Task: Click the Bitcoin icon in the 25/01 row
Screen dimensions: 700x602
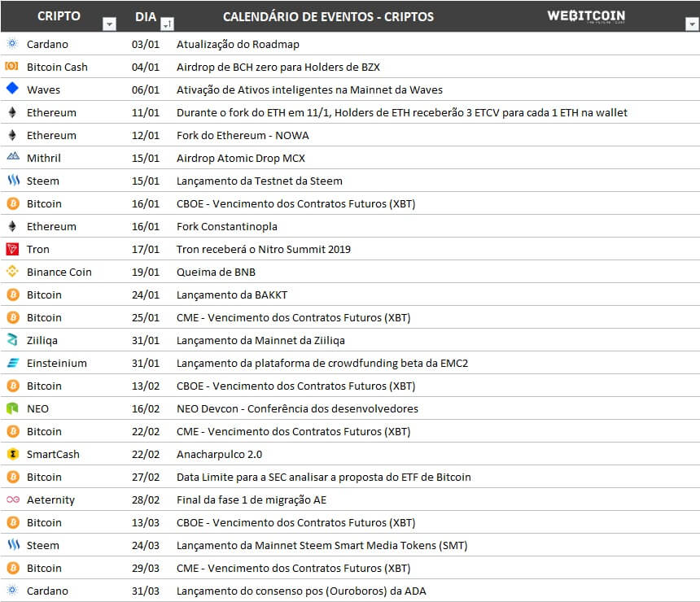Action: [x=13, y=317]
